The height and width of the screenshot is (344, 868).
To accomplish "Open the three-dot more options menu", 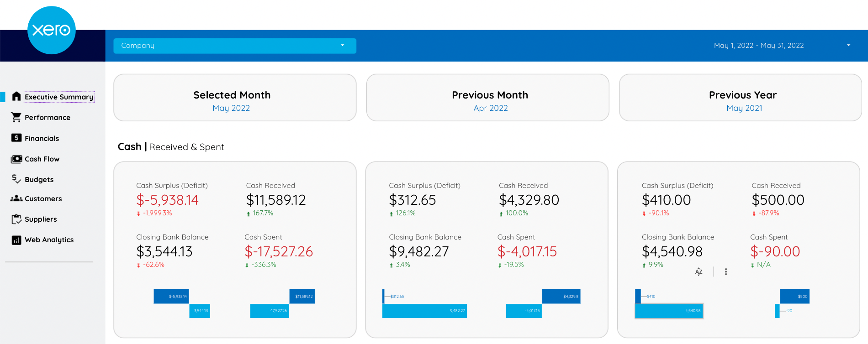I will 726,272.
